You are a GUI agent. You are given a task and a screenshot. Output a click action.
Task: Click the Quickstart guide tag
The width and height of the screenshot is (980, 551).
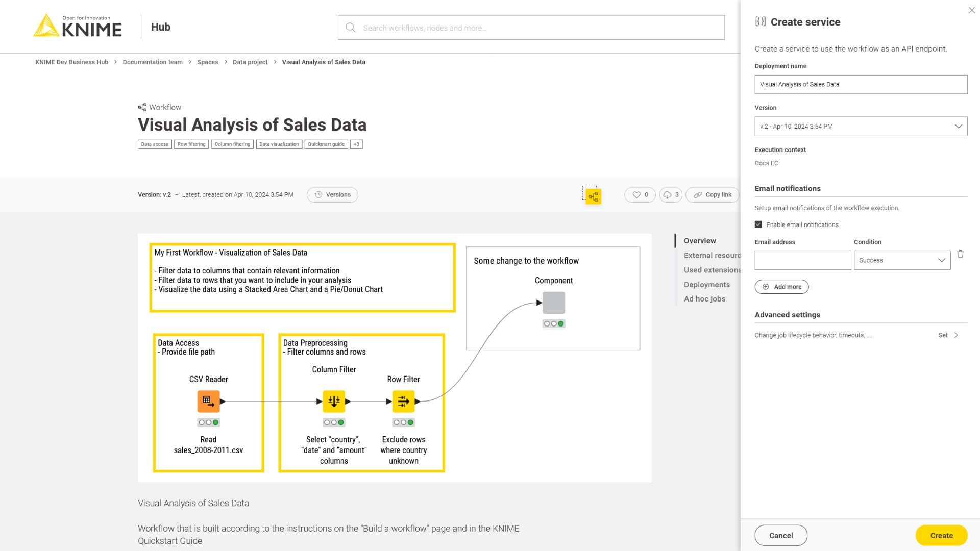click(326, 144)
